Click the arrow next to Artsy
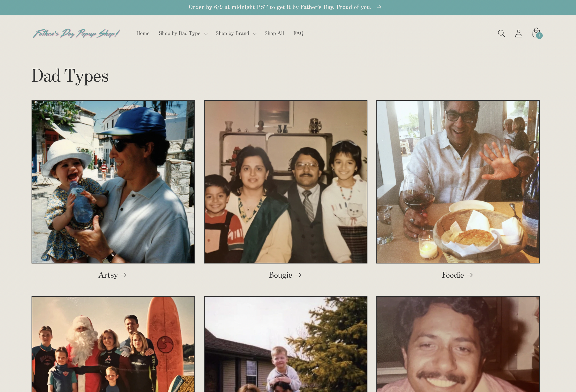Screen dimensions: 576x392 [x=124, y=275]
